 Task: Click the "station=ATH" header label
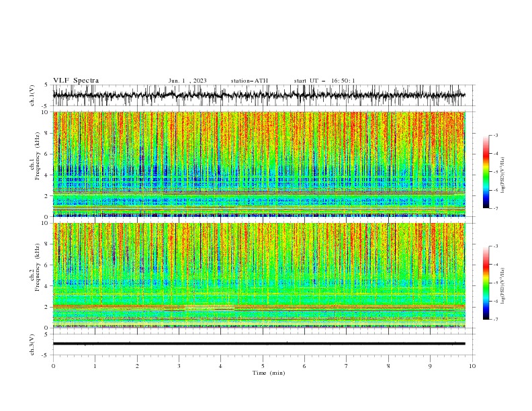coord(249,81)
